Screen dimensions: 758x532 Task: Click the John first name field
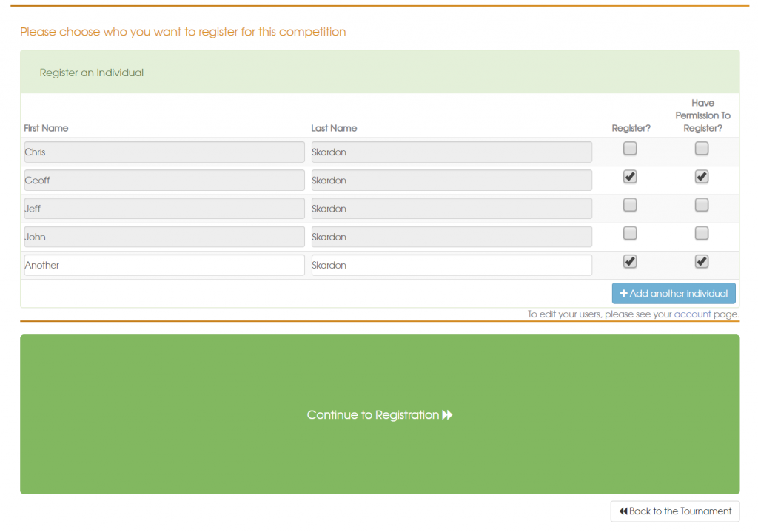[164, 237]
